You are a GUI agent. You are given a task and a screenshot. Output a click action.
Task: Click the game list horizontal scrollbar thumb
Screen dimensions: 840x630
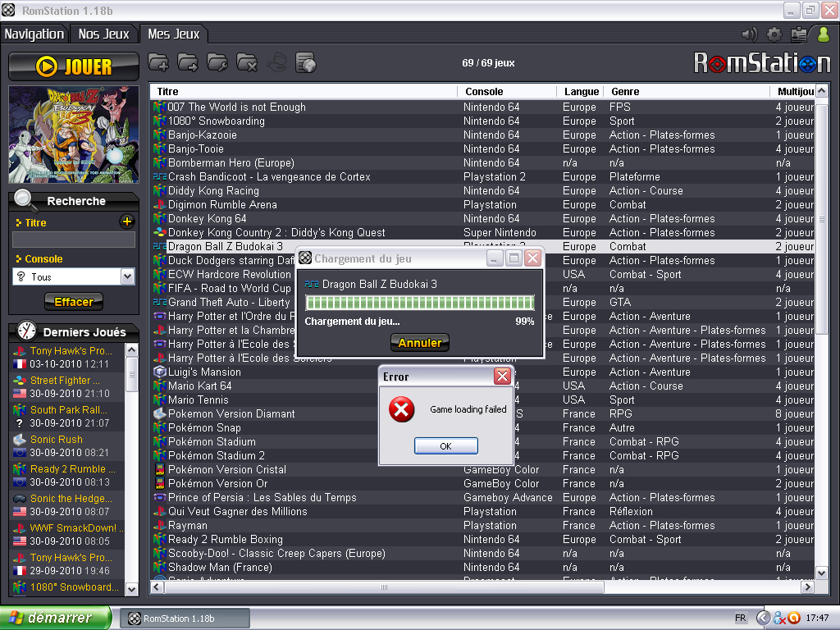pos(385,587)
